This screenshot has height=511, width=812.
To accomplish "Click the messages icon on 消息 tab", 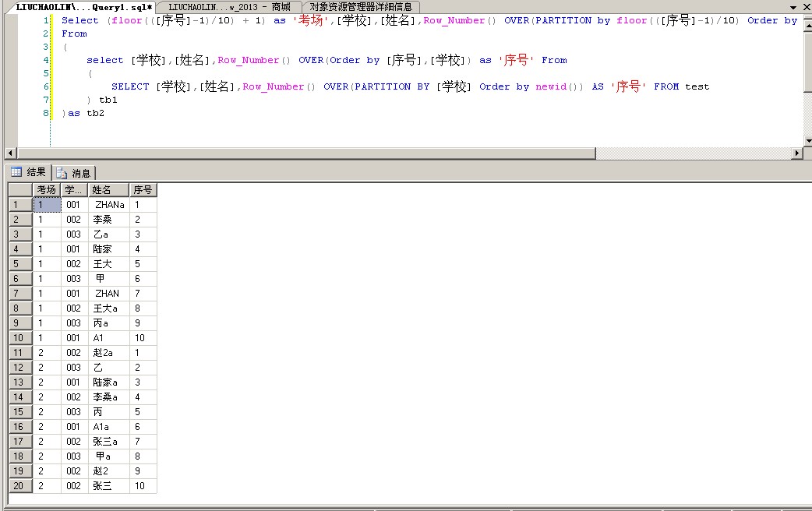I will 62,173.
